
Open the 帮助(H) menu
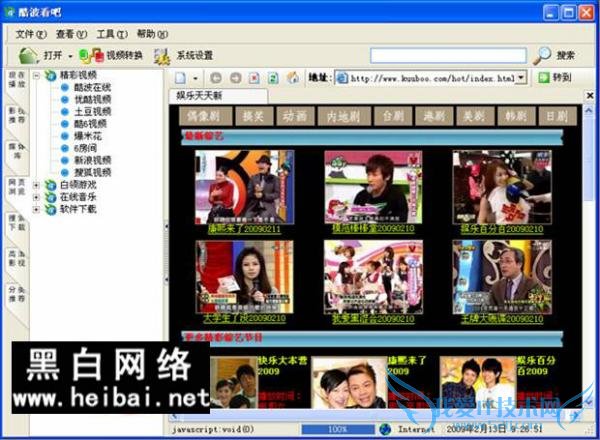(152, 34)
